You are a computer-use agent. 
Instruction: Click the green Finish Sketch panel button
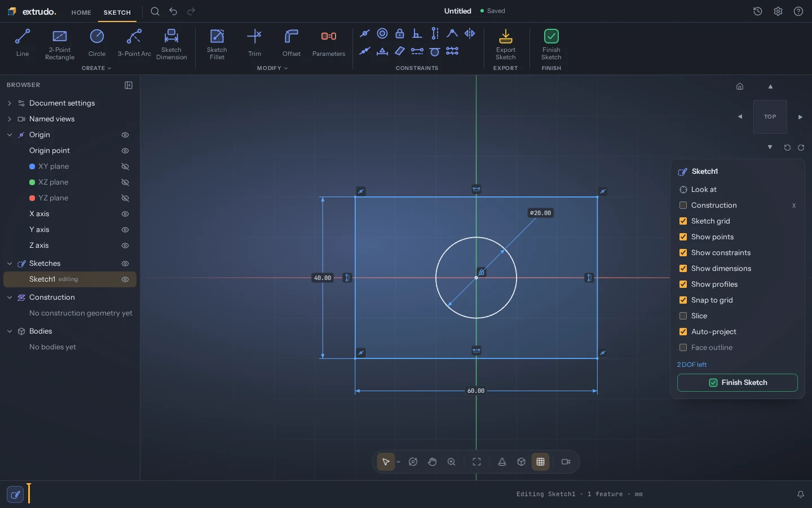point(738,383)
